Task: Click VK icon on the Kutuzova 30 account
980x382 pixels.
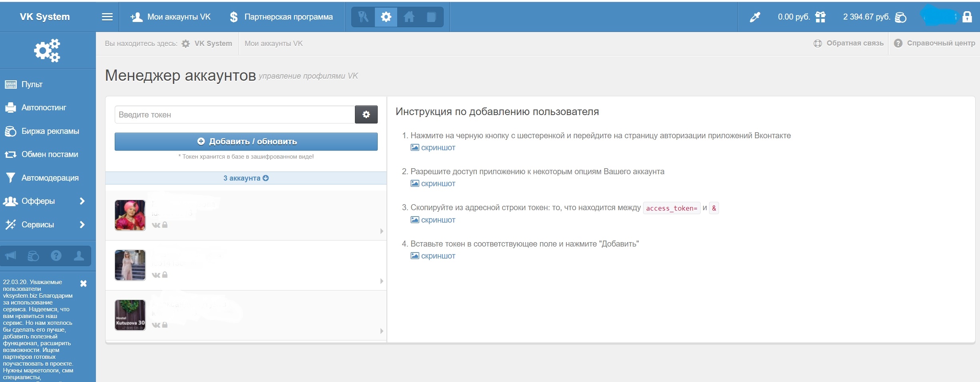Action: click(156, 325)
